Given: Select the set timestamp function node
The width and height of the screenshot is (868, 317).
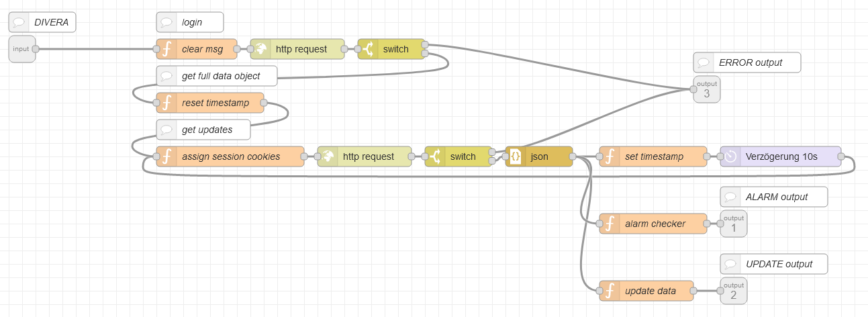Looking at the screenshot, I should coord(653,156).
